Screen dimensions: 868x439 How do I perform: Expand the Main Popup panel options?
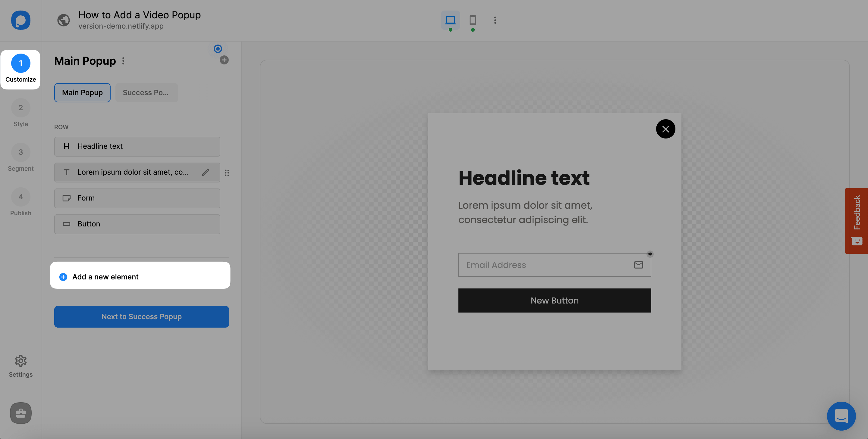click(x=123, y=61)
